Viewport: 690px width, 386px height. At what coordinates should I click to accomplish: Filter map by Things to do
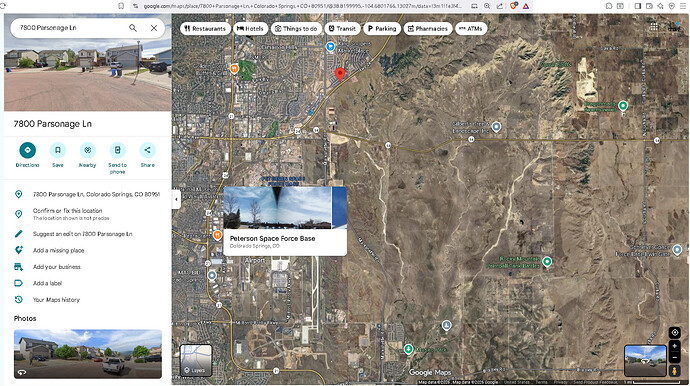pyautogui.click(x=296, y=29)
